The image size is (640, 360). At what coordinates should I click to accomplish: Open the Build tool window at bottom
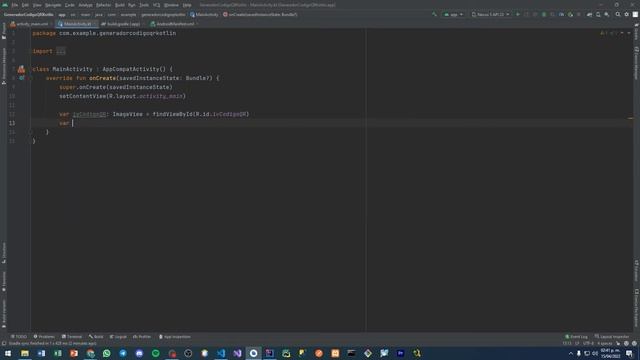(x=96, y=337)
